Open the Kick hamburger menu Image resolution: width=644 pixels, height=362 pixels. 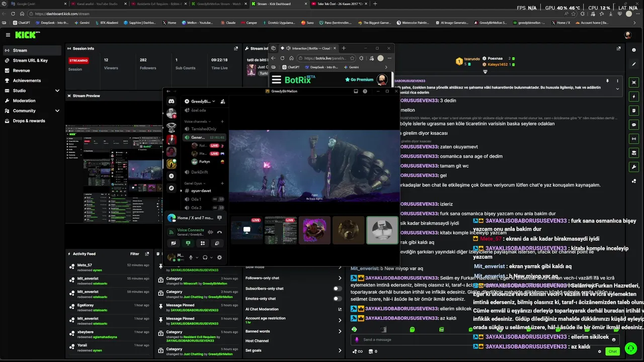[x=8, y=35]
